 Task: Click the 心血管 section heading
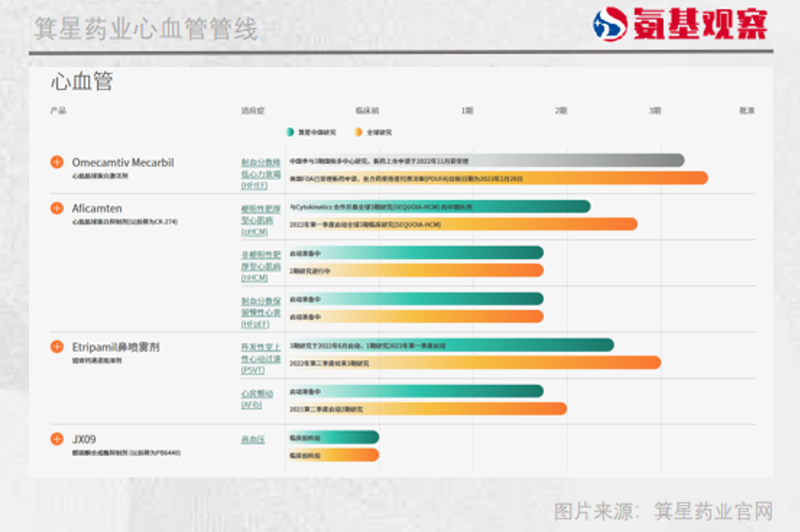click(82, 83)
